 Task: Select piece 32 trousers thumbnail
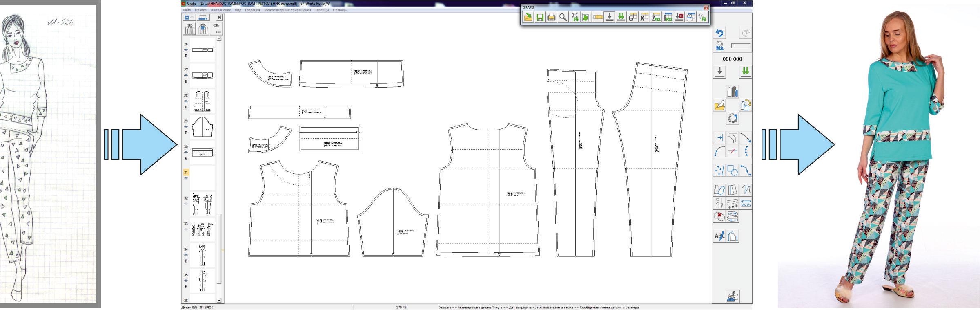pyautogui.click(x=203, y=204)
